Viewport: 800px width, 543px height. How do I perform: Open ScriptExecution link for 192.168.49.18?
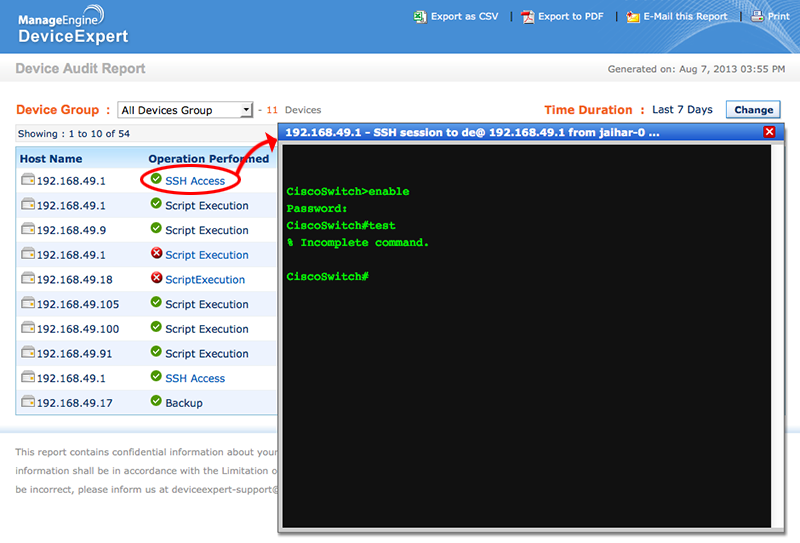coord(205,280)
